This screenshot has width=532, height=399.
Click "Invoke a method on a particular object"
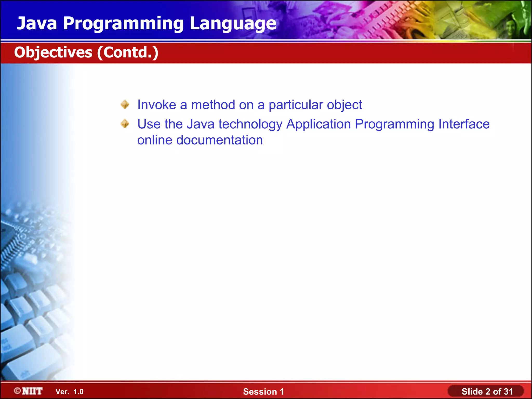point(249,105)
